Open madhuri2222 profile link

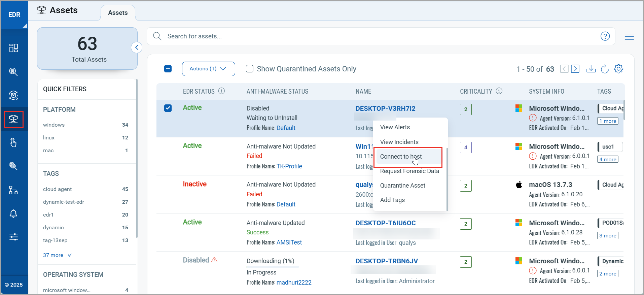pos(294,282)
